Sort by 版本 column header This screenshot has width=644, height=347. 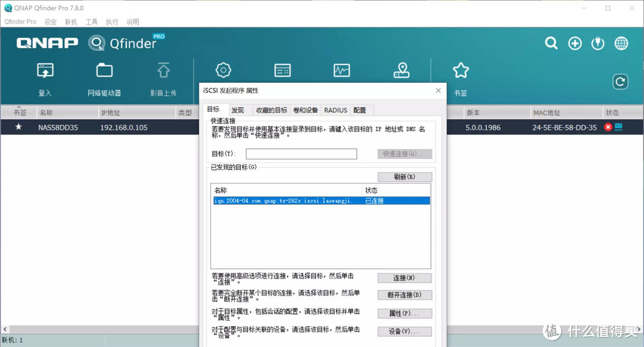pyautogui.click(x=497, y=113)
